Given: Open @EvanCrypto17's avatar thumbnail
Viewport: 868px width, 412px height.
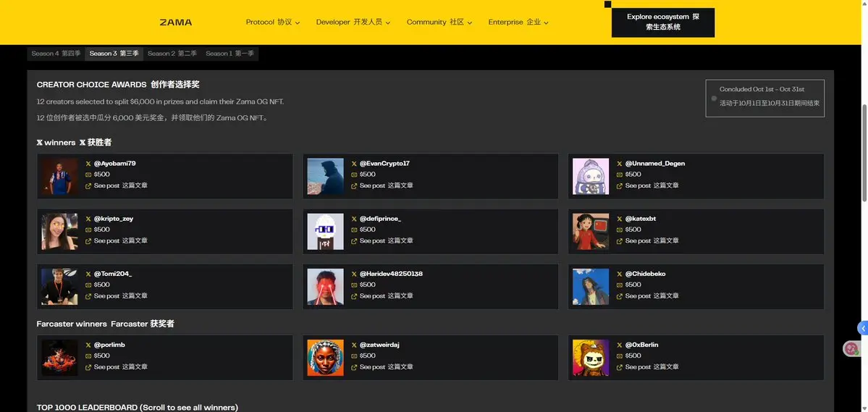Looking at the screenshot, I should (326, 176).
